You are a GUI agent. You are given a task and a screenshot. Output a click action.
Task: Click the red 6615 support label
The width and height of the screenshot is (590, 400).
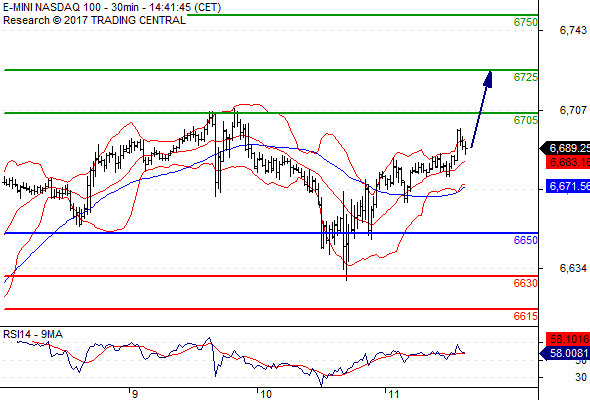tap(526, 316)
